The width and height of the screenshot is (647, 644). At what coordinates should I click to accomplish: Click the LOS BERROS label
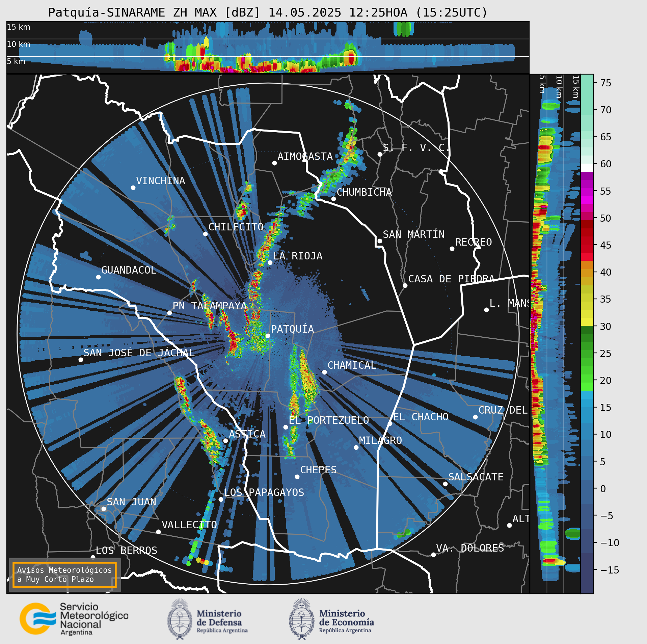click(126, 550)
